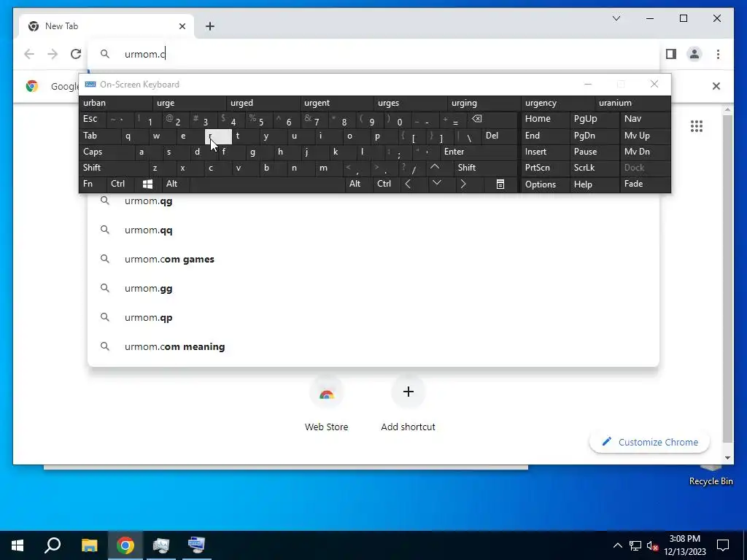Toggle the left Ctrl key on On-Screen Keyboard

point(120,184)
